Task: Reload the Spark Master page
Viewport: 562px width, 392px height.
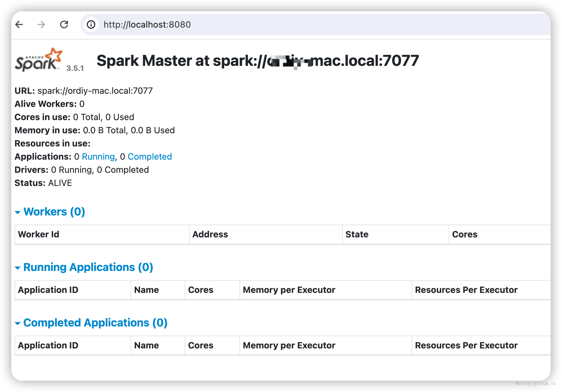Action: coord(64,24)
